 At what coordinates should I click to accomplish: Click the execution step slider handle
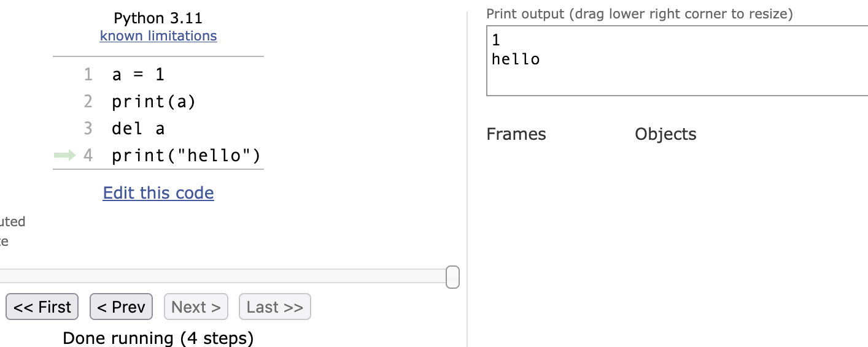point(452,276)
